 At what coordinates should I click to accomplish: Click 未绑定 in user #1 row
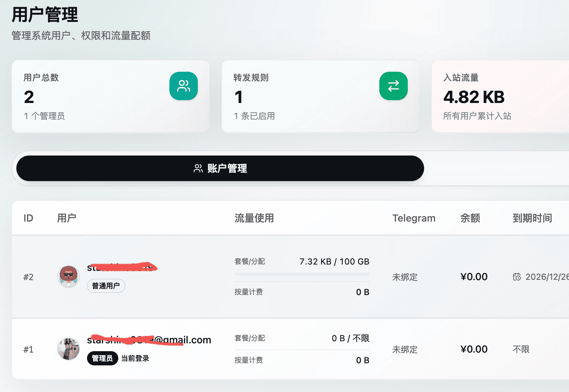[405, 349]
